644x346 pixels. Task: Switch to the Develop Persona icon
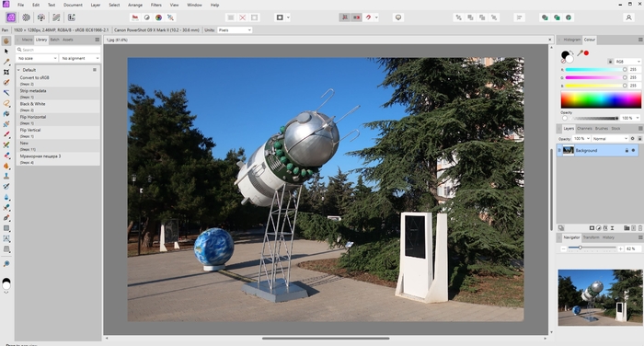pos(41,17)
